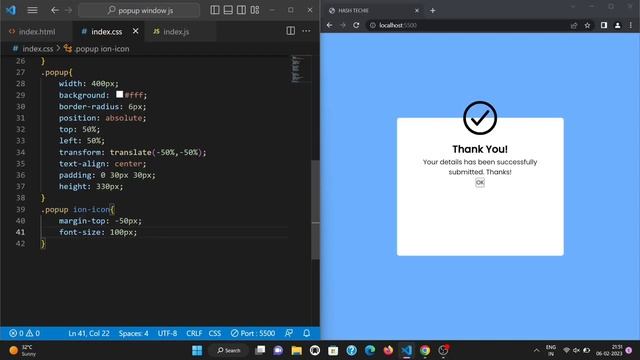Viewport: 640px width, 360px height.
Task: Click line number 39 in the gutter
Action: [20, 209]
